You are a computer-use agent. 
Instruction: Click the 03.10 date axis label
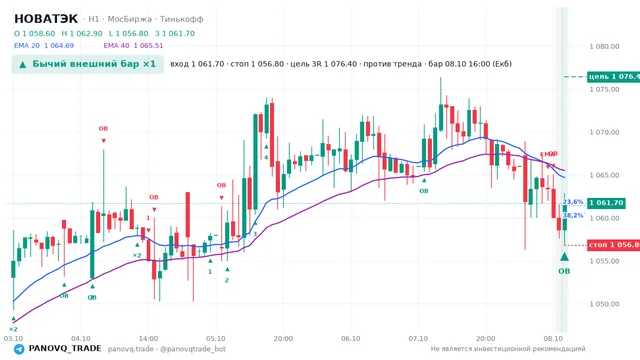click(x=13, y=338)
